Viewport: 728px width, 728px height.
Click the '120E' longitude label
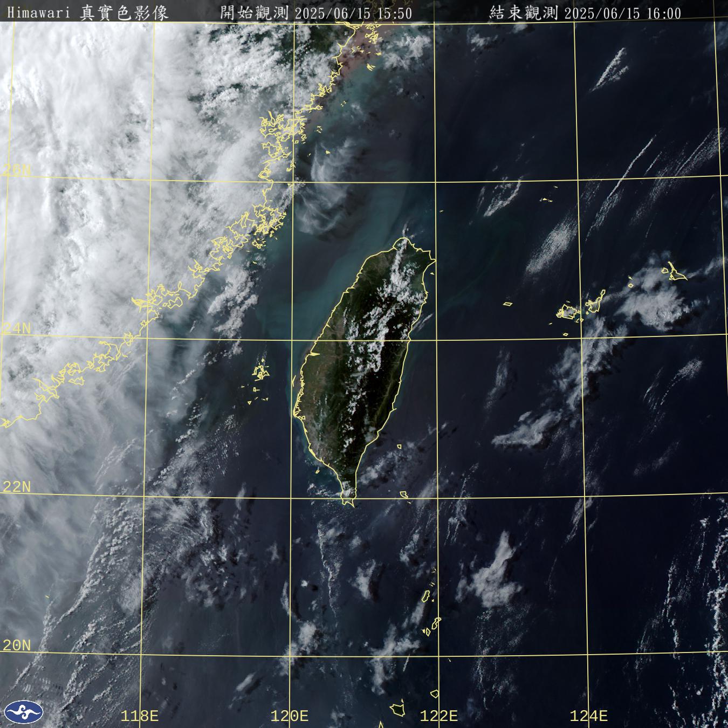pyautogui.click(x=290, y=716)
